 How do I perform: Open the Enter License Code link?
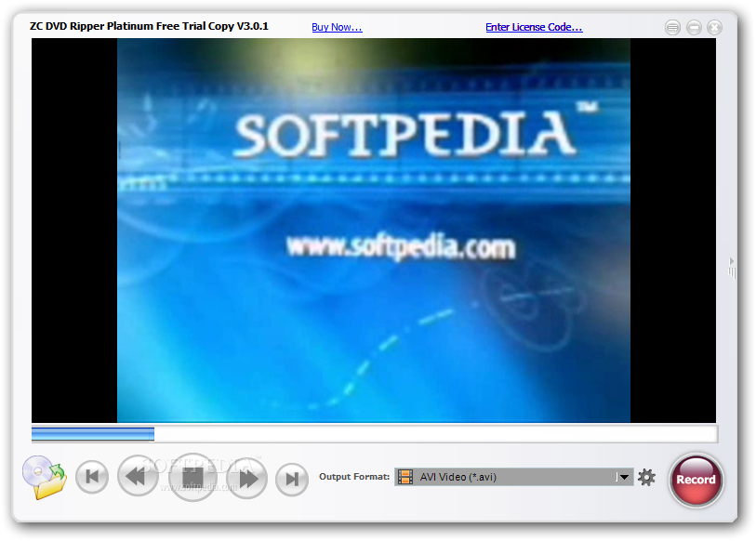(x=534, y=28)
